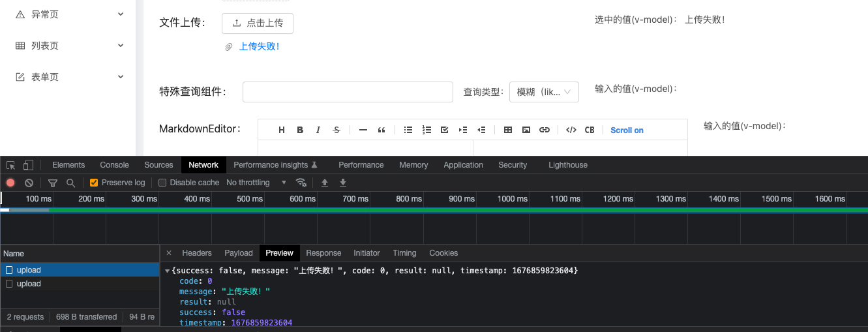Enable the Disable cache checkbox
Screen dimensions: 868x332
coord(162,183)
